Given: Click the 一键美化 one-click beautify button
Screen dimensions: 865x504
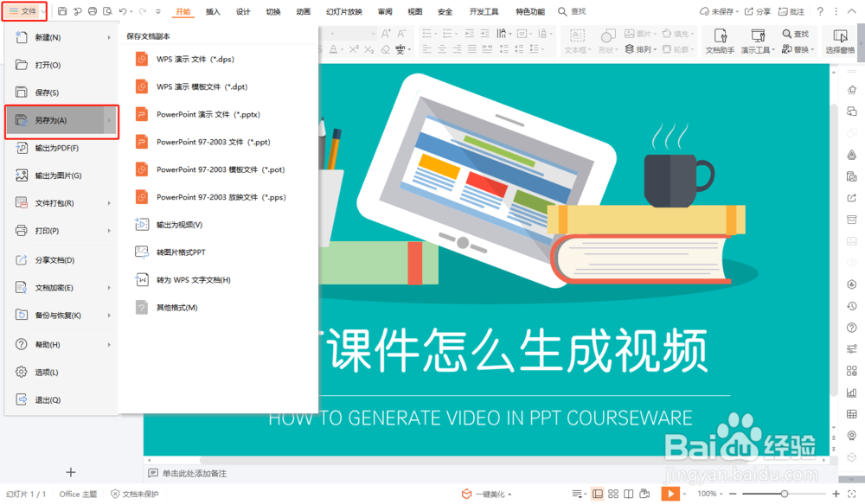Looking at the screenshot, I should pyautogui.click(x=486, y=494).
